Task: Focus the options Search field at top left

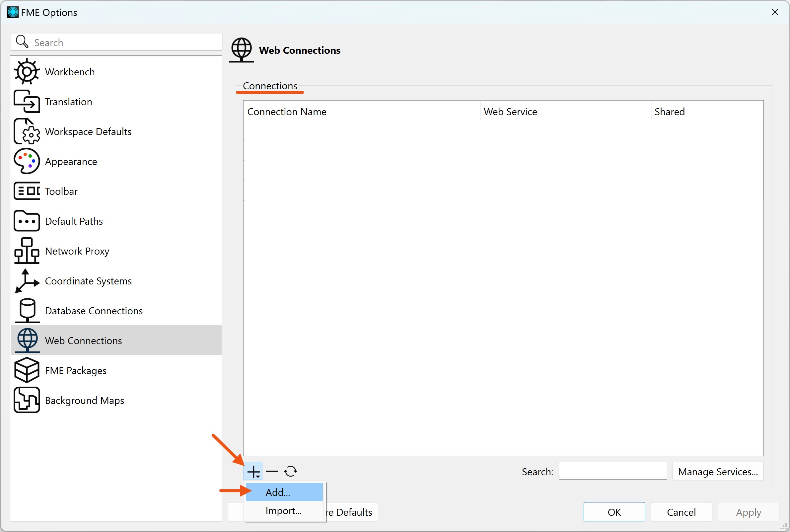Action: point(117,42)
